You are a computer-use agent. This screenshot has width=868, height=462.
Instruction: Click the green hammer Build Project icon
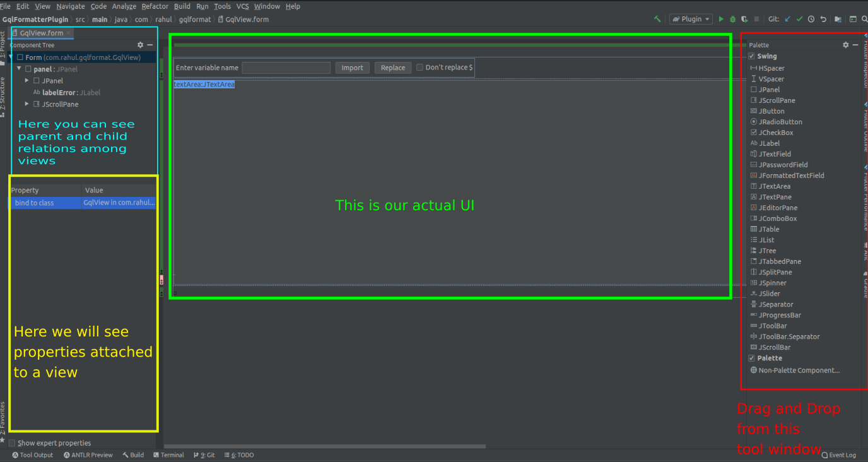coord(657,19)
